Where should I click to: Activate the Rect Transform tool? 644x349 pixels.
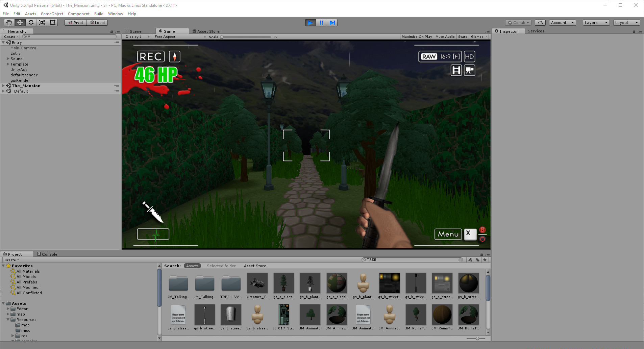(x=52, y=22)
